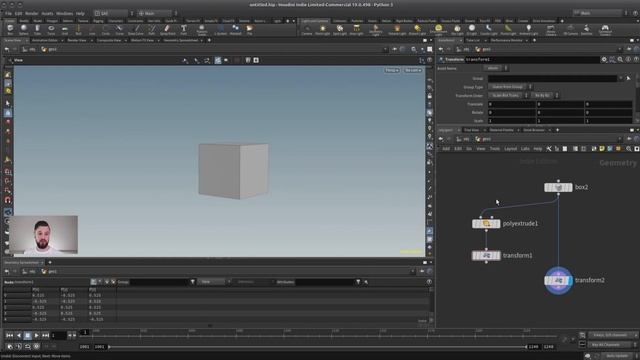This screenshot has width=640, height=360.
Task: Select the viewport Select tool
Action: tap(8, 103)
